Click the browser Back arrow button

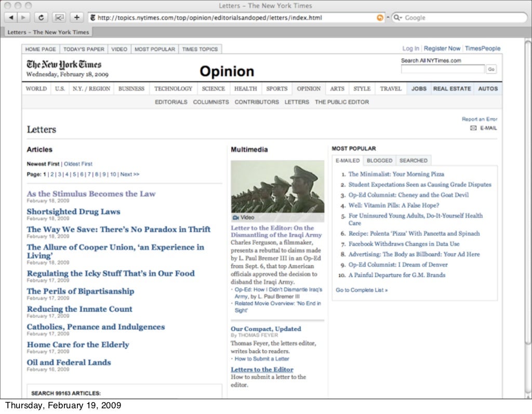[10, 17]
